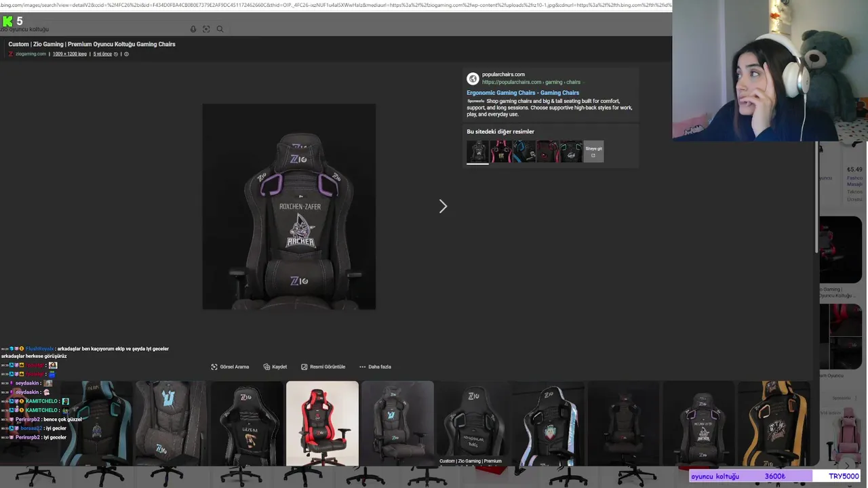Click the Siteye git button
868x488 pixels.
[x=593, y=152]
